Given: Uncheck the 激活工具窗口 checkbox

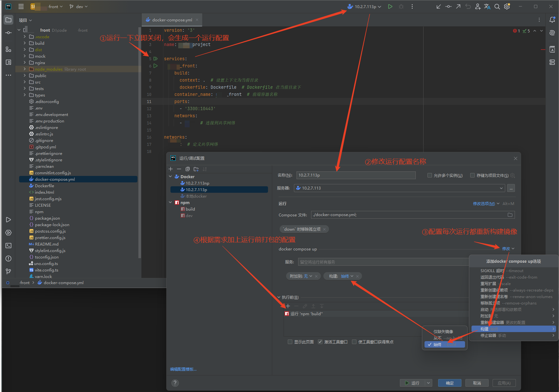Looking at the screenshot, I should (320, 342).
